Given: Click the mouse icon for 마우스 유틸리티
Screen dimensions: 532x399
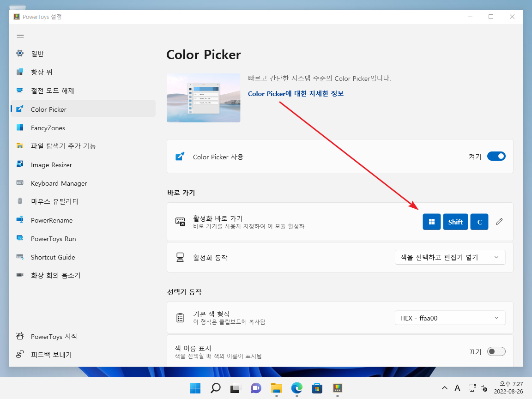Looking at the screenshot, I should (x=20, y=201).
